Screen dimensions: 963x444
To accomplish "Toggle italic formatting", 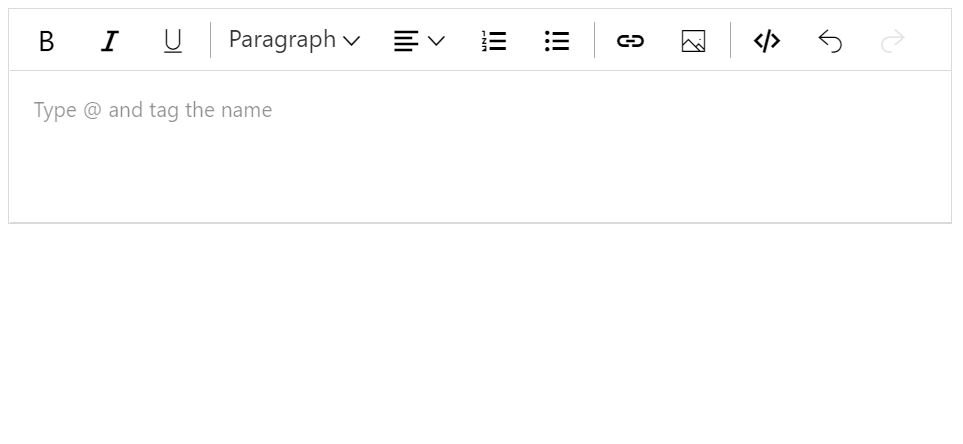I will point(110,41).
